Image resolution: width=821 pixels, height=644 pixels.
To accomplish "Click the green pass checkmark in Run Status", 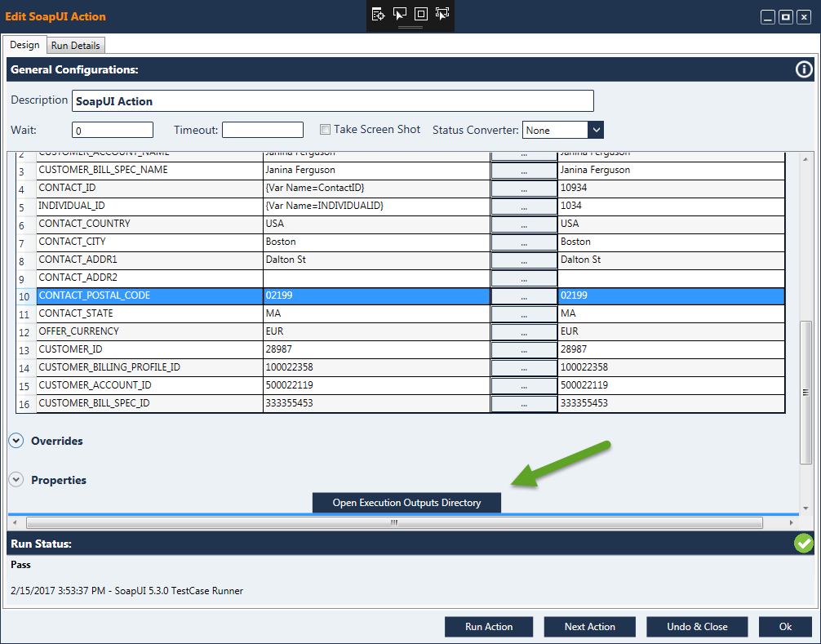I will point(804,544).
